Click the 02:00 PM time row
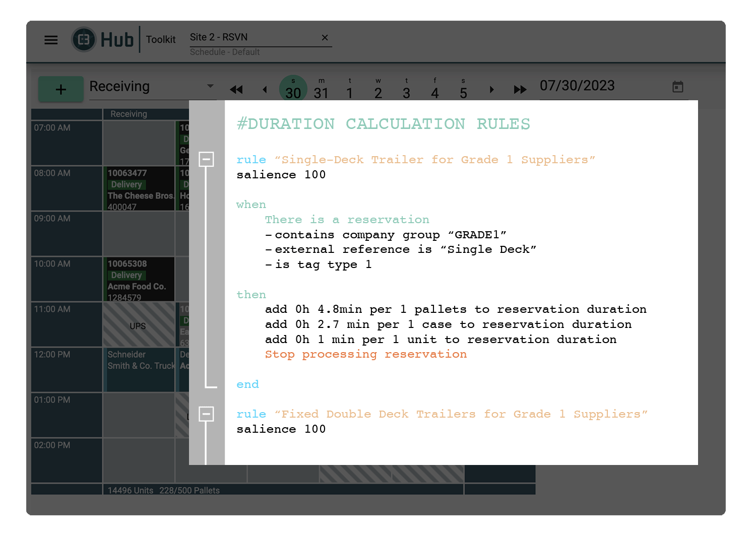Image resolution: width=756 pixels, height=535 pixels. pos(67,460)
